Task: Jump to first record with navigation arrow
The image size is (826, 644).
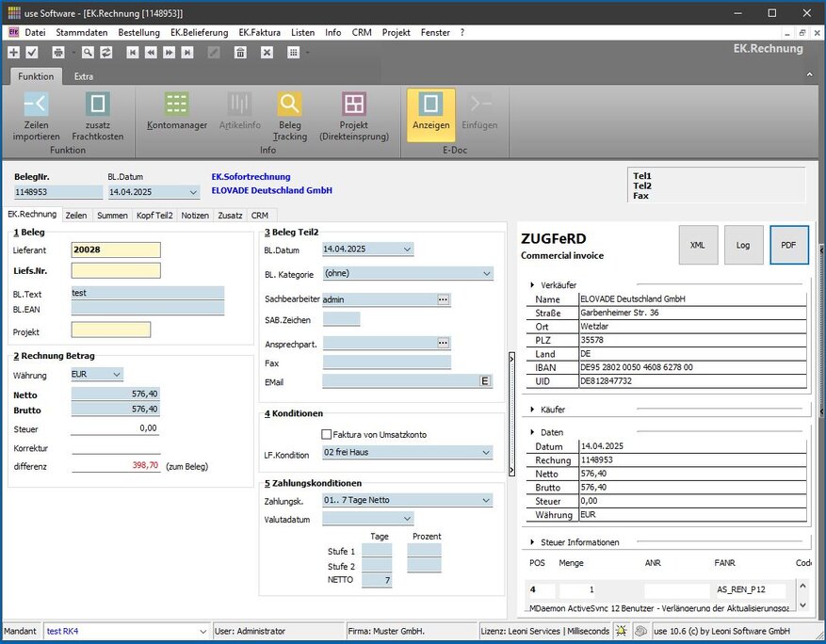Action: [132, 53]
